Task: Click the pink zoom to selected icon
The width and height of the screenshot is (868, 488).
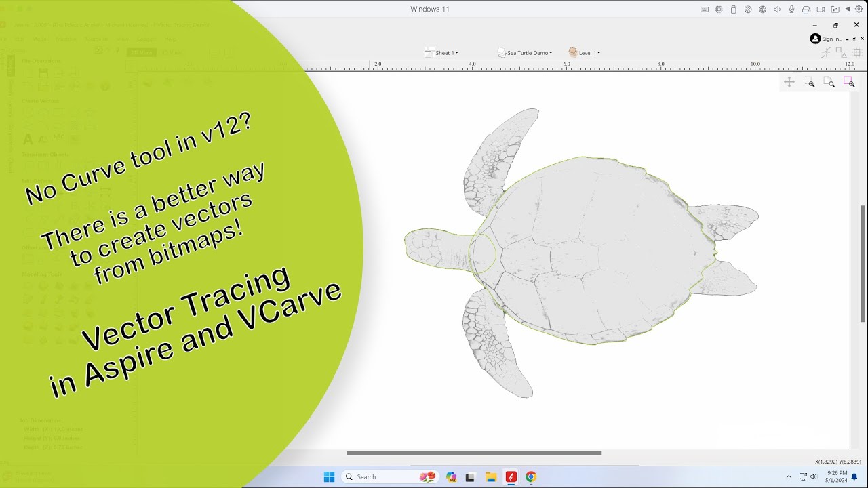Action: point(849,82)
